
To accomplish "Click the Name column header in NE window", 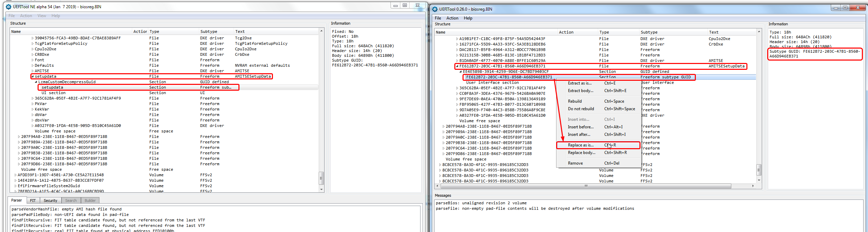I will (x=71, y=31).
